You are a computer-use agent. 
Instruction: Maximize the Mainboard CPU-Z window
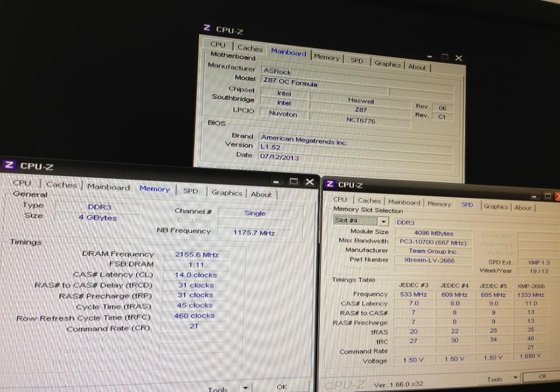(x=445, y=57)
